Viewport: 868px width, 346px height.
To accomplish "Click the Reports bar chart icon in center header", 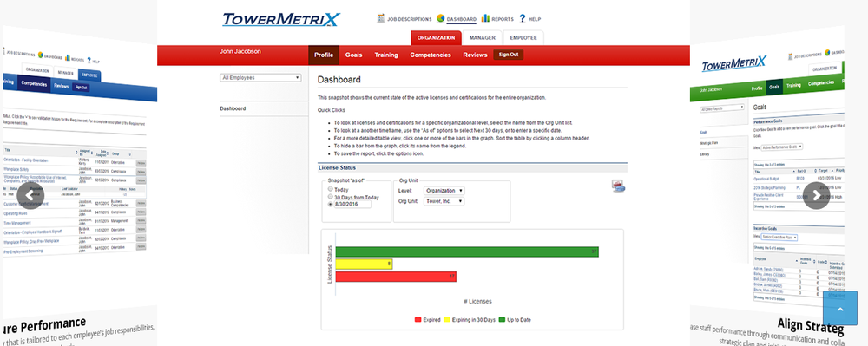I will 485,18.
